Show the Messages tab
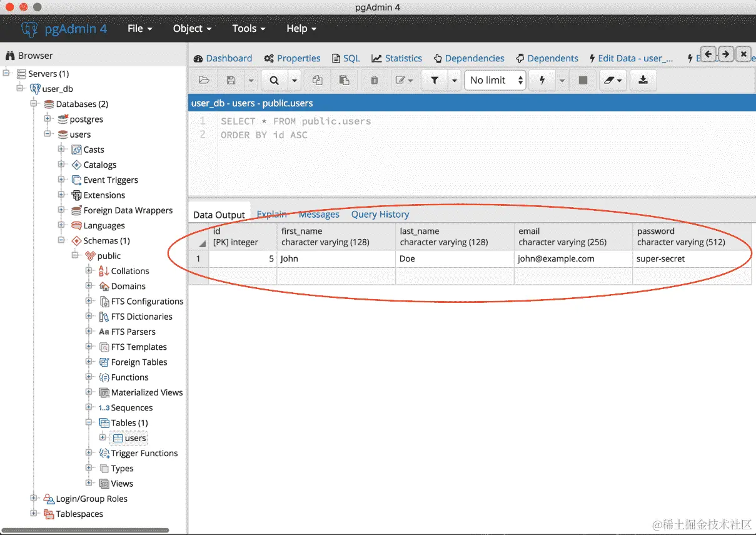The height and width of the screenshot is (535, 756). 319,214
